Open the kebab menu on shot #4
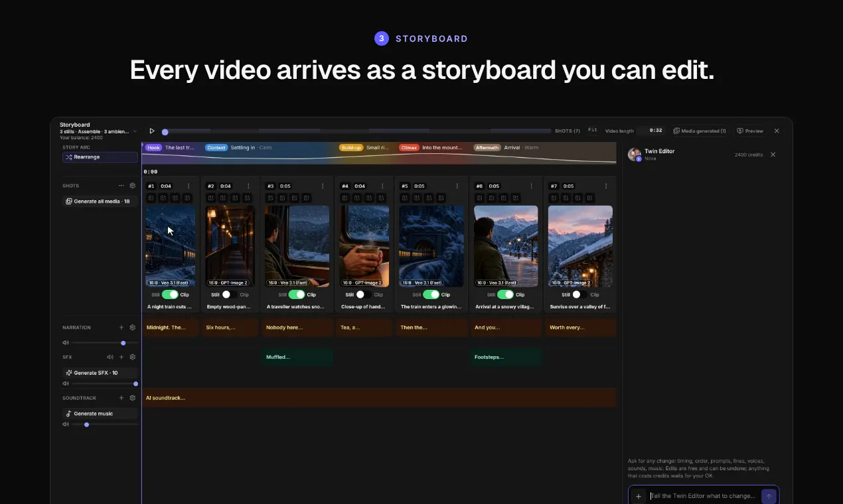The height and width of the screenshot is (504, 843). point(382,186)
